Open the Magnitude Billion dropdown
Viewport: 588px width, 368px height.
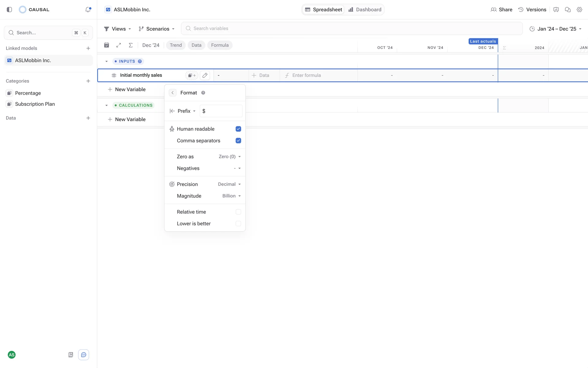click(231, 196)
